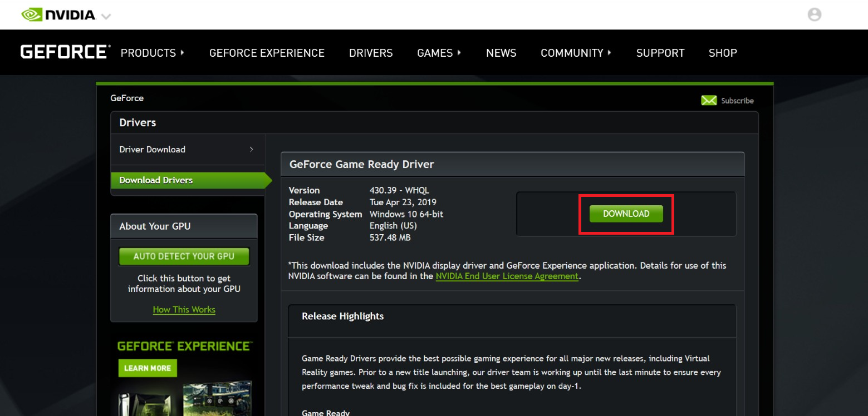
Task: Click the Release Highlights heading
Action: (x=342, y=316)
